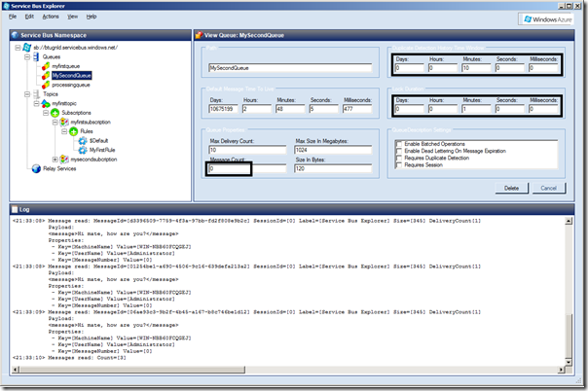588x391 pixels.
Task: Select the processingqueue queue icon
Action: (46, 85)
